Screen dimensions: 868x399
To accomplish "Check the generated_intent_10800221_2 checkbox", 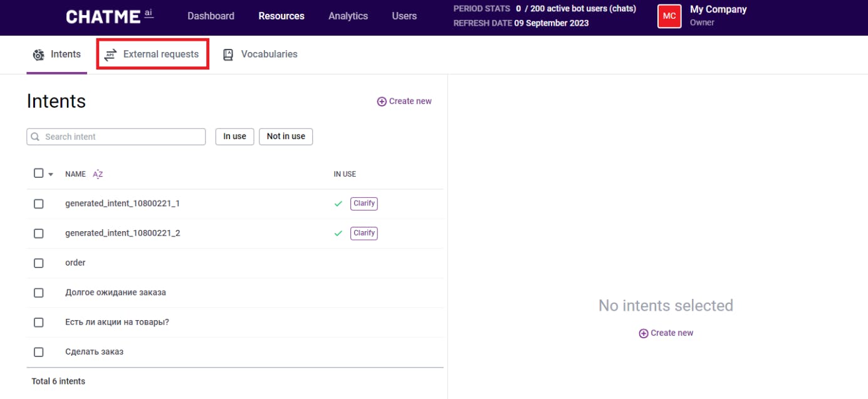I will click(38, 233).
